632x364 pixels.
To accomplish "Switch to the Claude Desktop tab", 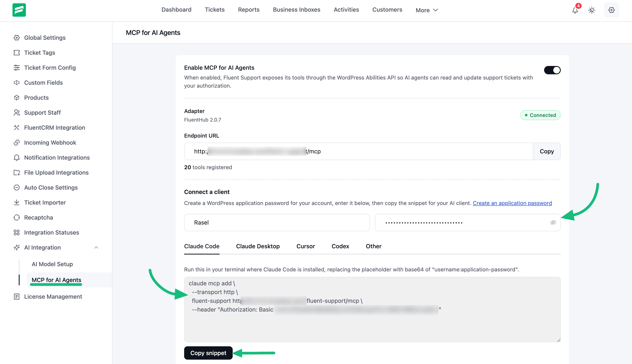I will [x=258, y=246].
